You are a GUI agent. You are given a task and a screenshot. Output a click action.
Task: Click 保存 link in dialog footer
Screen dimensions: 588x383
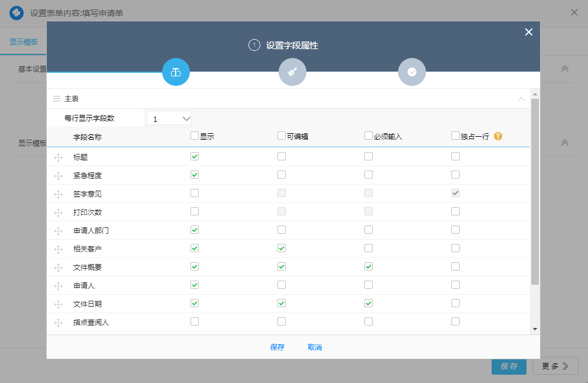[277, 347]
